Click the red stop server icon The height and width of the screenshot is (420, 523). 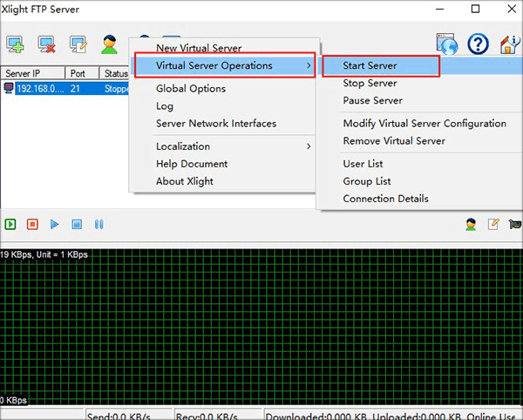[32, 224]
